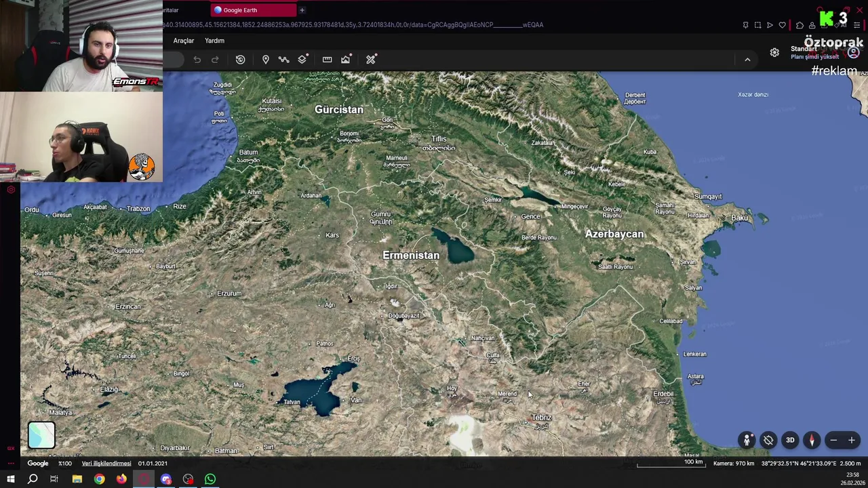Toggle the 3D view button

pos(790,441)
